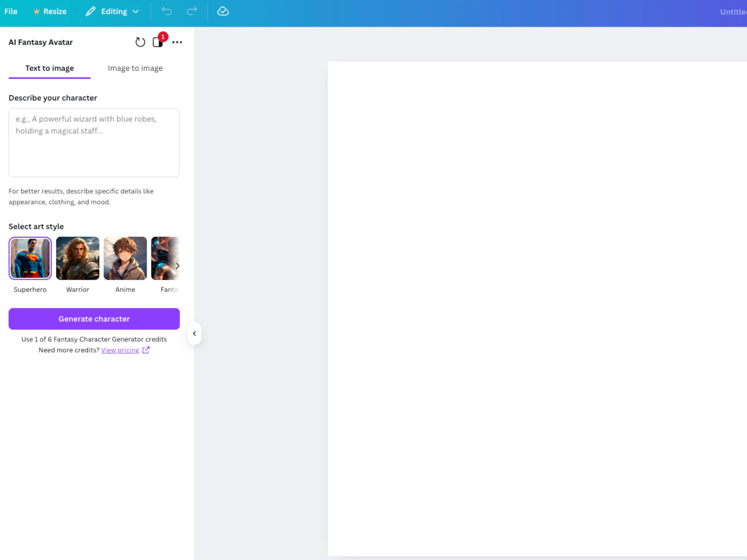Select the Superhero art style thumbnail
The image size is (747, 560).
[30, 258]
